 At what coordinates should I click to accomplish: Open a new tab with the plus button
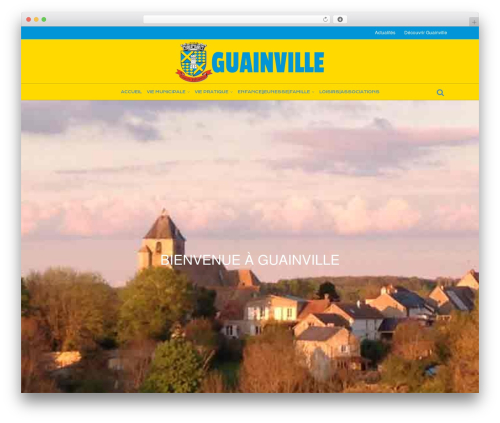pyautogui.click(x=474, y=22)
